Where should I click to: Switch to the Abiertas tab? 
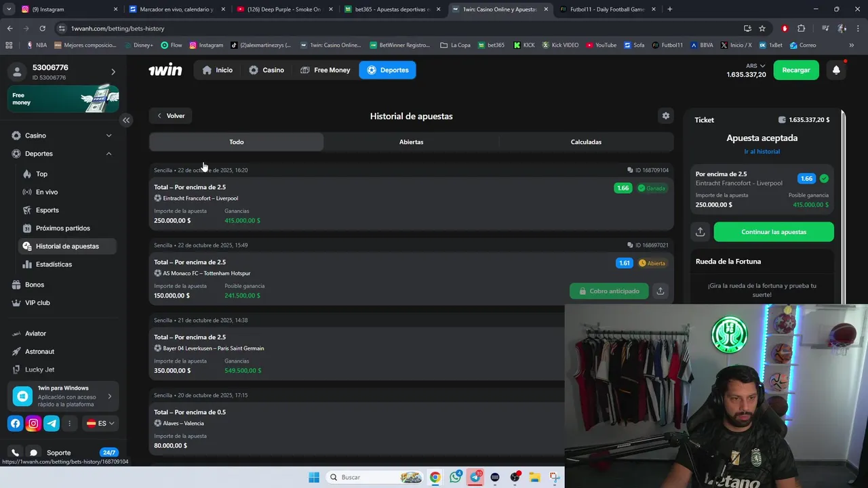(x=412, y=142)
